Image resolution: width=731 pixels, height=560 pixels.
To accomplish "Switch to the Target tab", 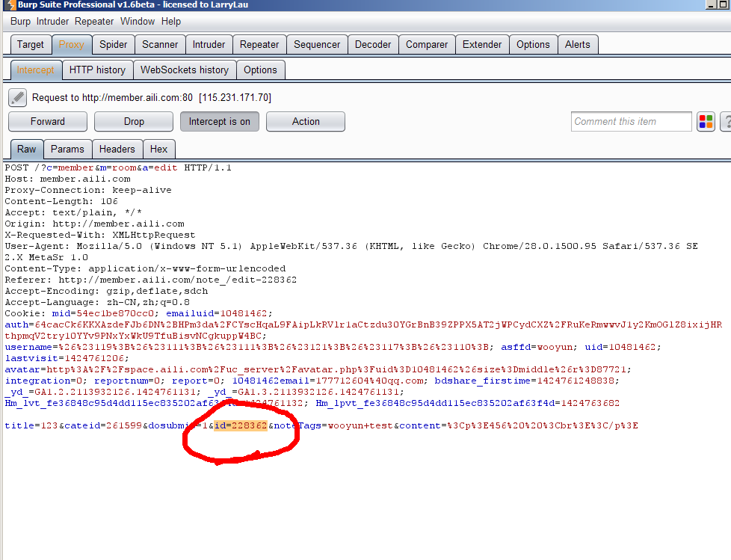I will point(31,44).
